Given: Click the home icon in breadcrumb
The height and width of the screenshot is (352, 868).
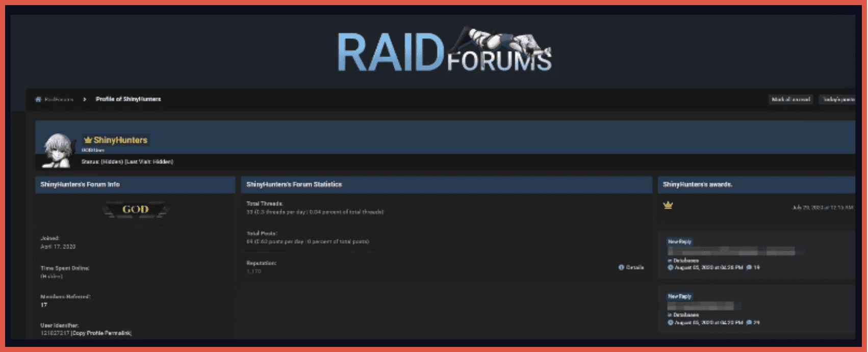Looking at the screenshot, I should click(38, 99).
